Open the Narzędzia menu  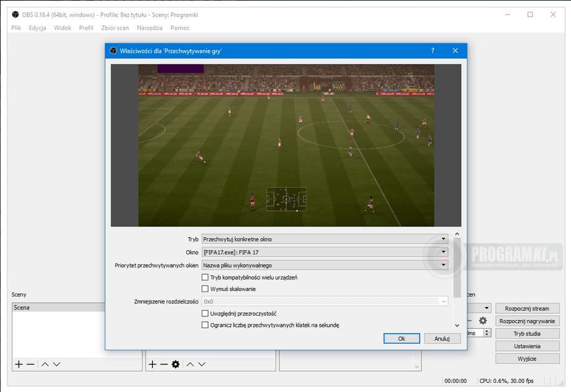pos(150,28)
